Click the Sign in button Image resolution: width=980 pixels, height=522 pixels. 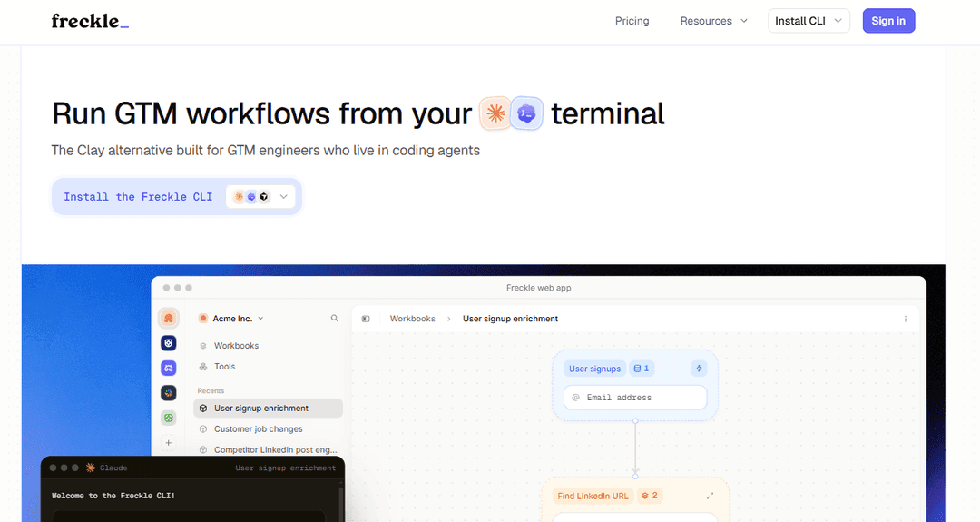(888, 21)
